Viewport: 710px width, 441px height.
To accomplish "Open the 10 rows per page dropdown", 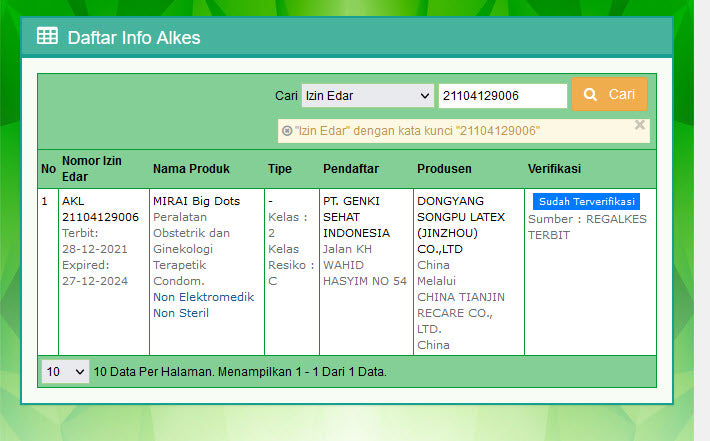I will point(65,372).
